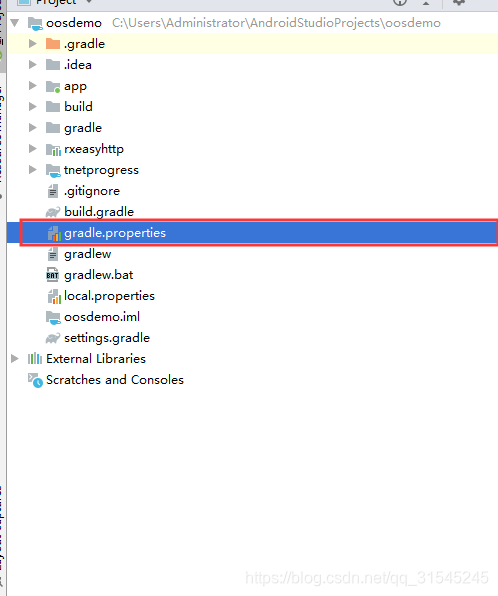Click the oosdemo project root folder icon
The height and width of the screenshot is (596, 498).
[x=35, y=24]
